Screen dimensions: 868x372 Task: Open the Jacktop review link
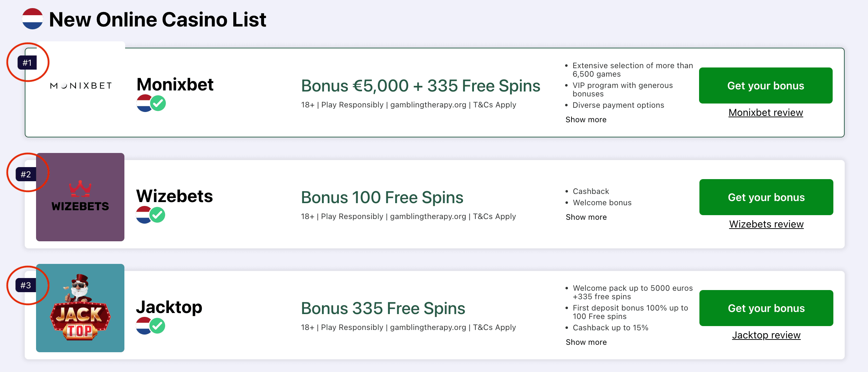(x=766, y=335)
